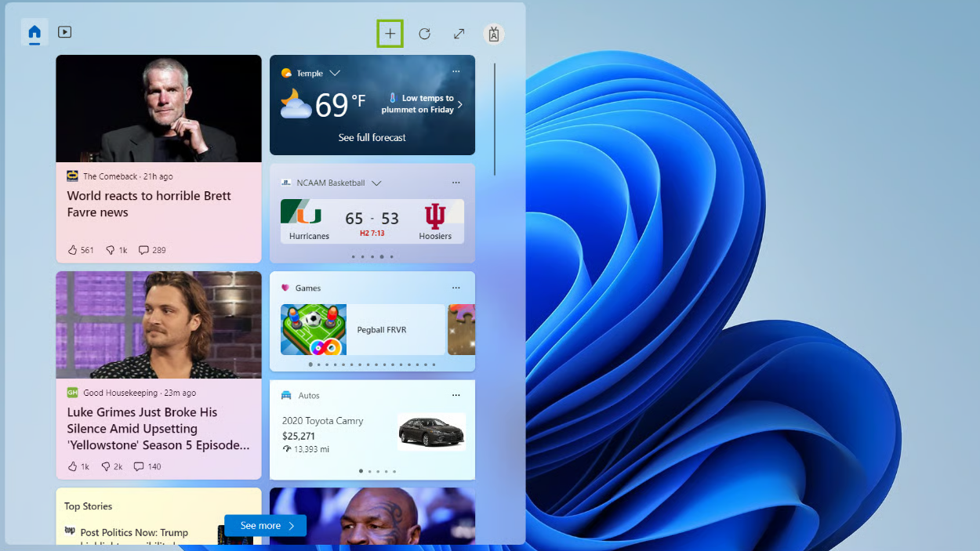Open the Mike Tyson photo story
Viewport: 980px width, 551px height.
[372, 516]
